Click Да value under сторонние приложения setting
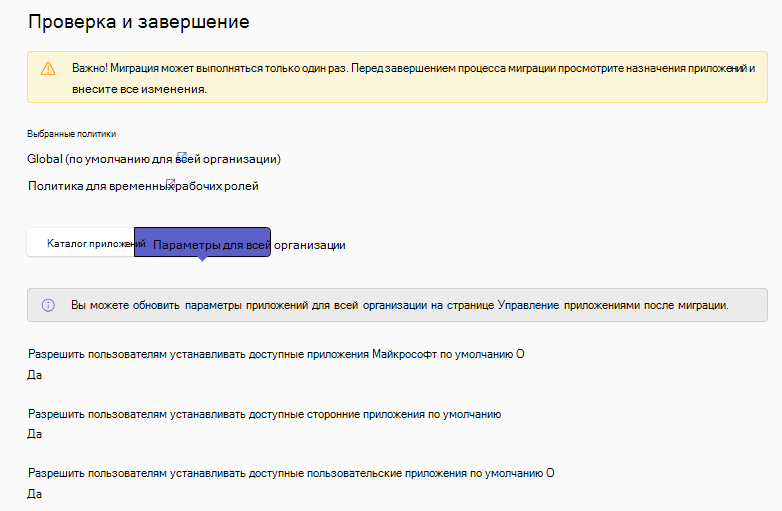 point(34,434)
